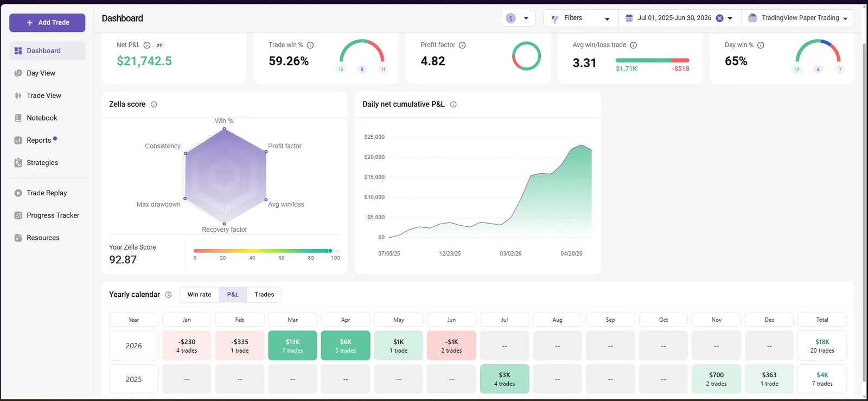Click the Profit factor info icon
This screenshot has height=401, width=868.
[462, 46]
